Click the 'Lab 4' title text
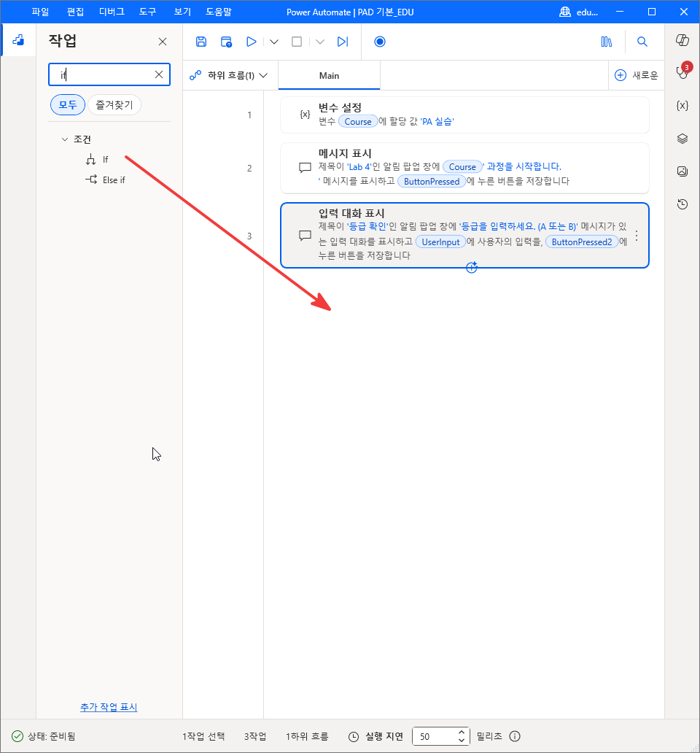The image size is (700, 753). pos(359,166)
